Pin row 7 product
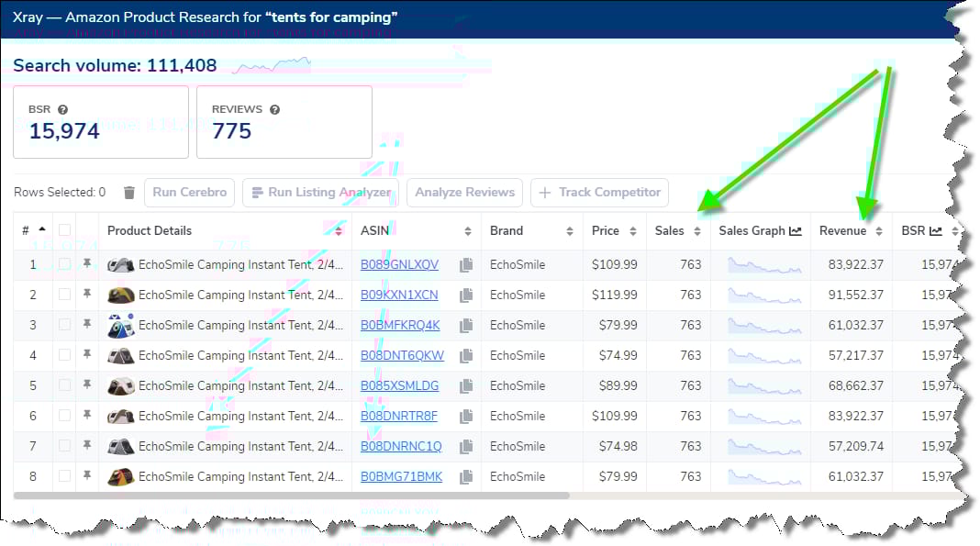Screen dimensions: 980x546 (87, 445)
